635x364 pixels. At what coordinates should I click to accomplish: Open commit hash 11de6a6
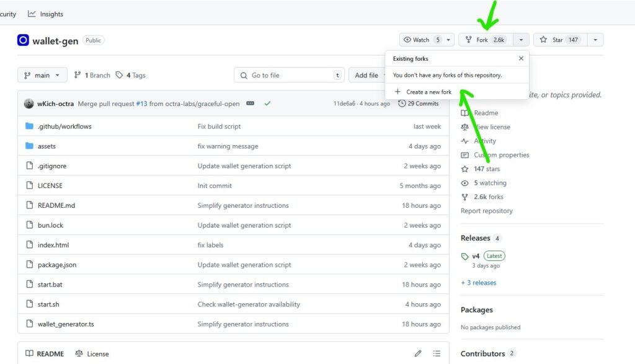pos(344,104)
